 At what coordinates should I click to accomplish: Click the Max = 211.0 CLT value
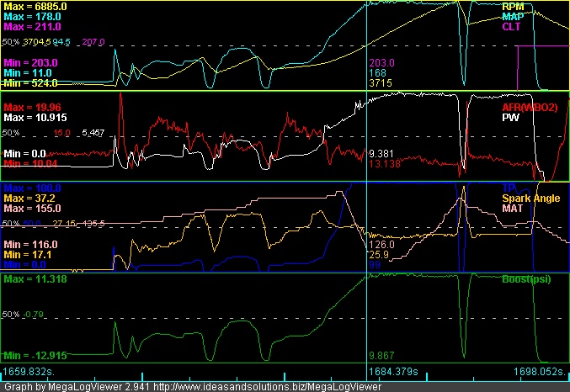point(32,27)
